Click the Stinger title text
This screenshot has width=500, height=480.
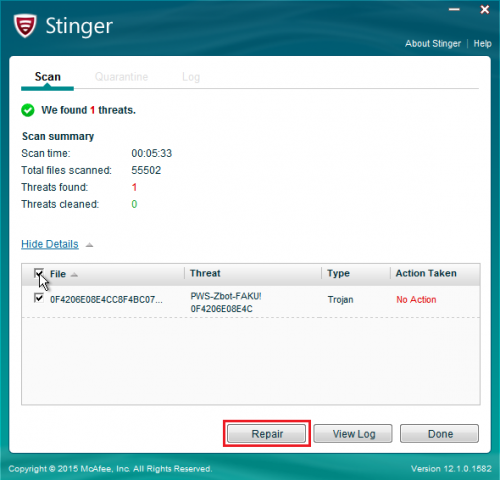[79, 26]
